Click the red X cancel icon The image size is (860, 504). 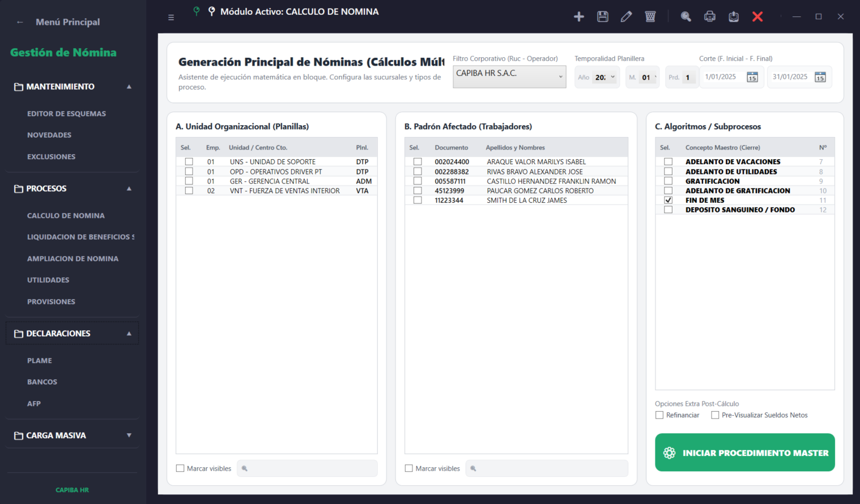click(x=757, y=16)
